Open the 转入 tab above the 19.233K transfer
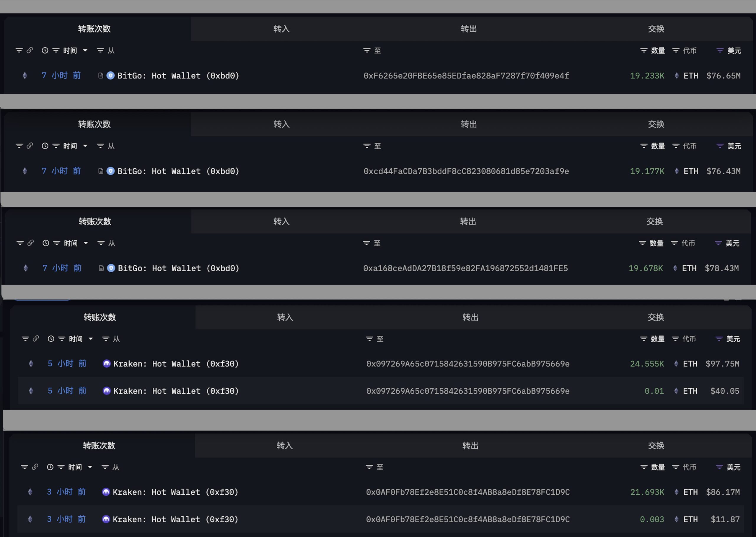 281,29
